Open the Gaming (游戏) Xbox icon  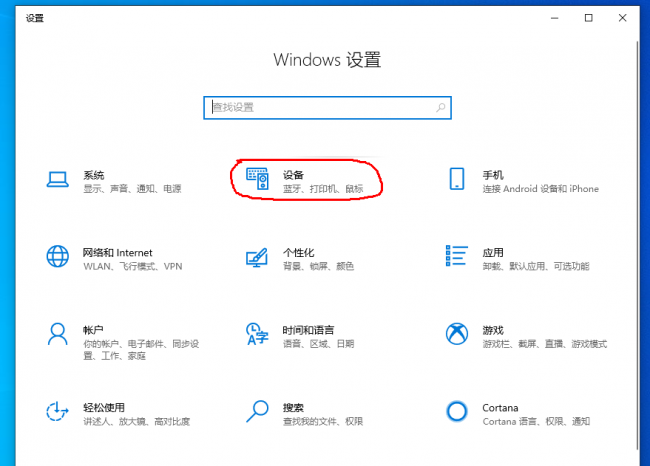457,334
